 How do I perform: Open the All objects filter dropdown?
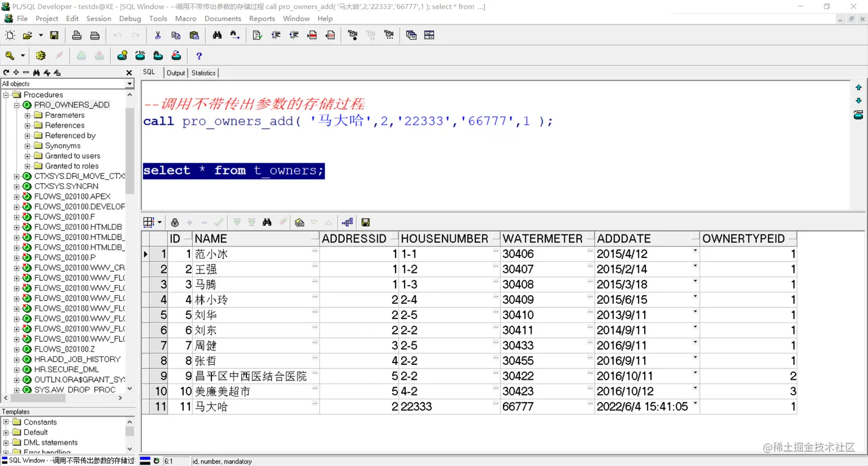point(129,84)
